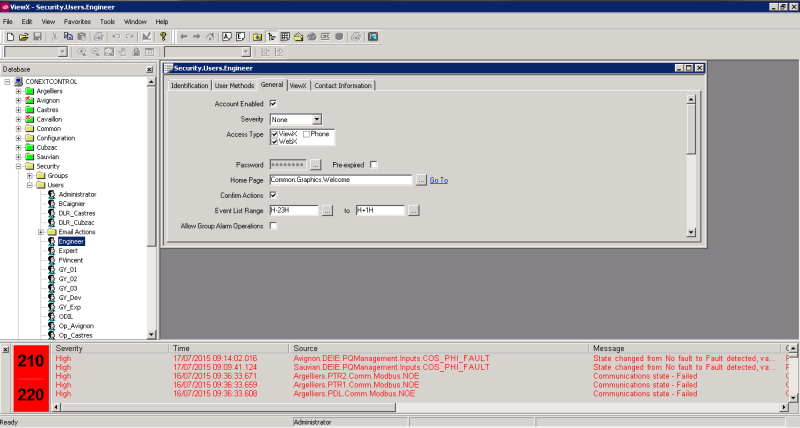Toggle the Account Enabled checkbox

pos(273,103)
